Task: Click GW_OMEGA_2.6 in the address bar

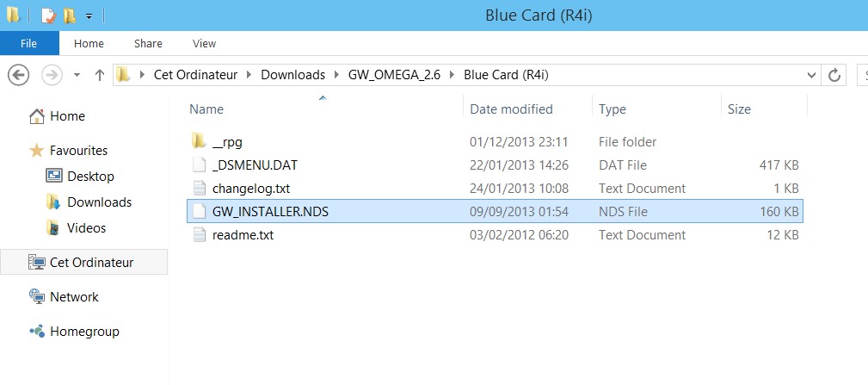Action: 394,75
